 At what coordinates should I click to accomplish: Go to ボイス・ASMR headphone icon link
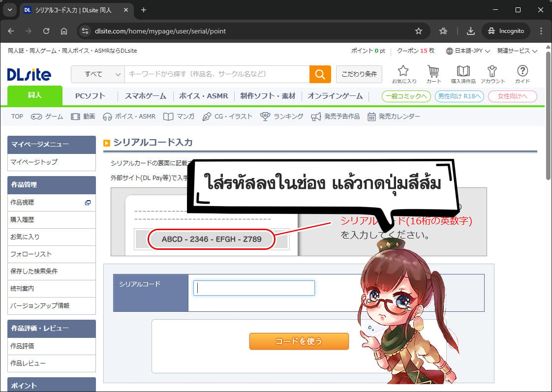click(x=129, y=117)
